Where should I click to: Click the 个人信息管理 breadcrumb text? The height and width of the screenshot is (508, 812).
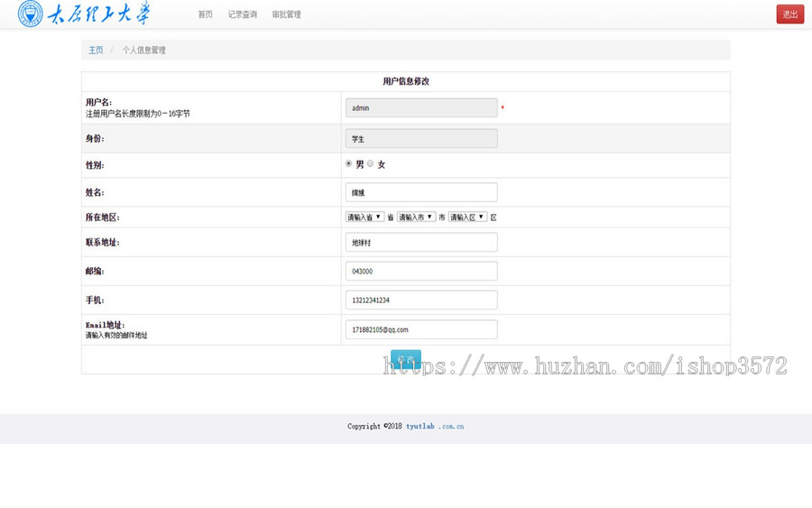click(144, 51)
